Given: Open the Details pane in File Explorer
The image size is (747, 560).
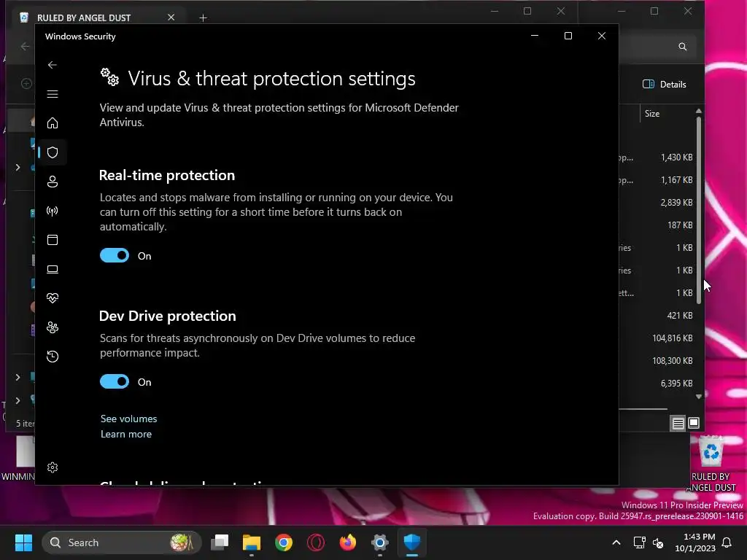Looking at the screenshot, I should click(664, 85).
